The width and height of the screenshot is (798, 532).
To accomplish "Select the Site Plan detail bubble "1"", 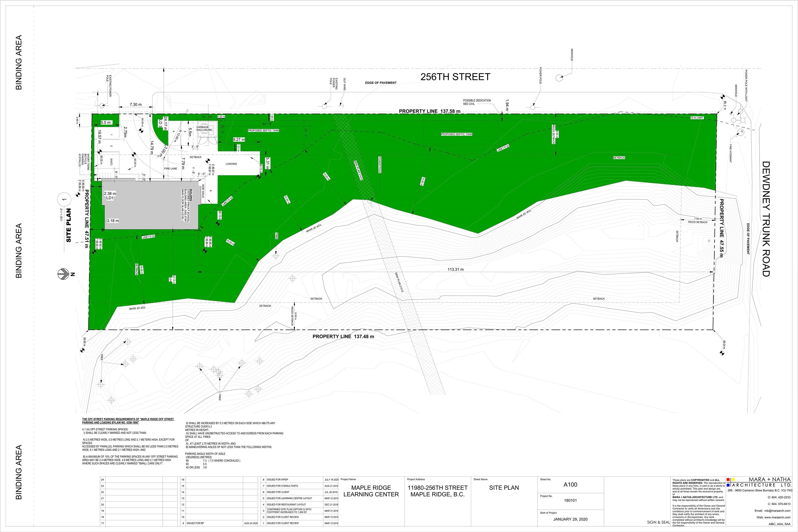I will point(64,199).
